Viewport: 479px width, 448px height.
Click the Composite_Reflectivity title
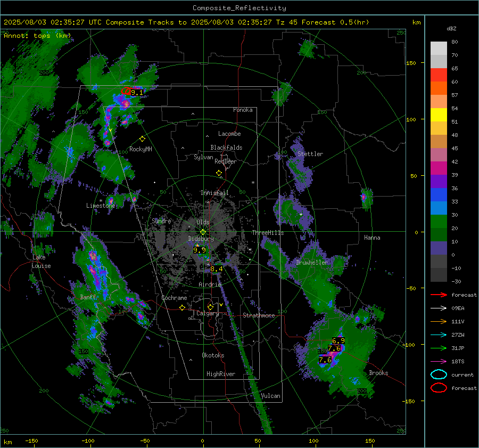tap(239, 8)
